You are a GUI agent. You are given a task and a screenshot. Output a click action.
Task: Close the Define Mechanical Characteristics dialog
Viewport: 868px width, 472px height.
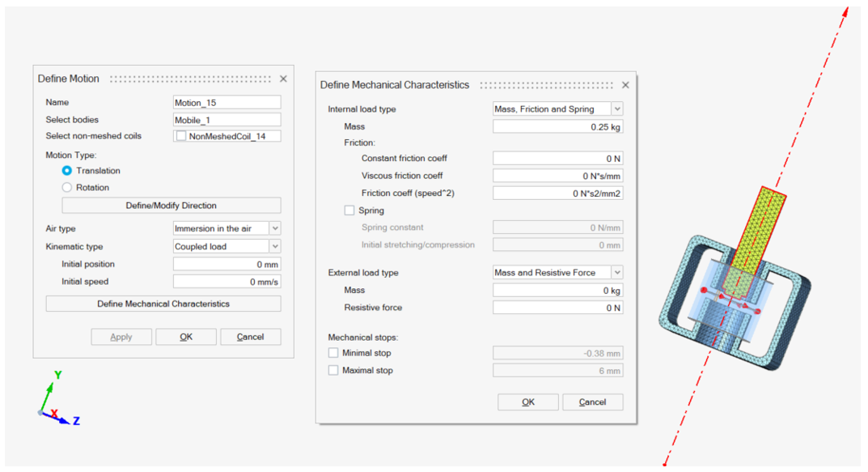pos(625,85)
